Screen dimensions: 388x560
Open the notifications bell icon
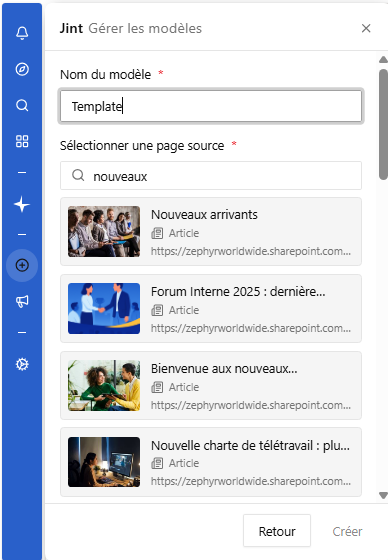(22, 33)
